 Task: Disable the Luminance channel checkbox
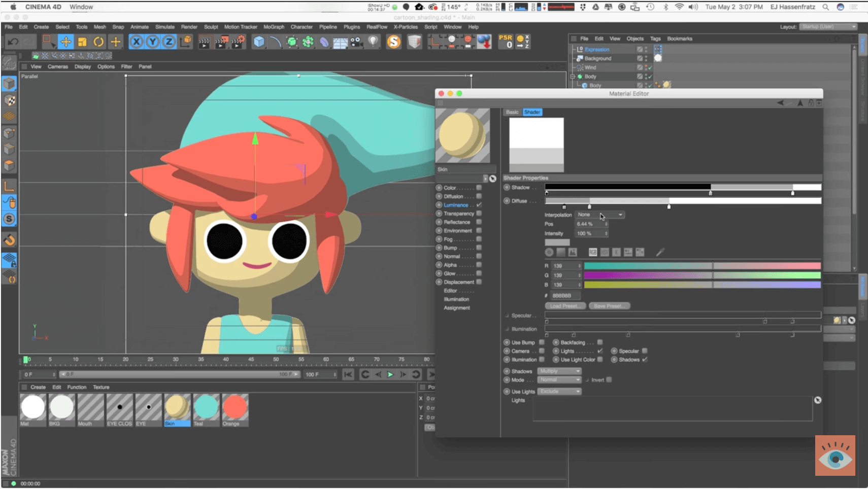coord(479,205)
